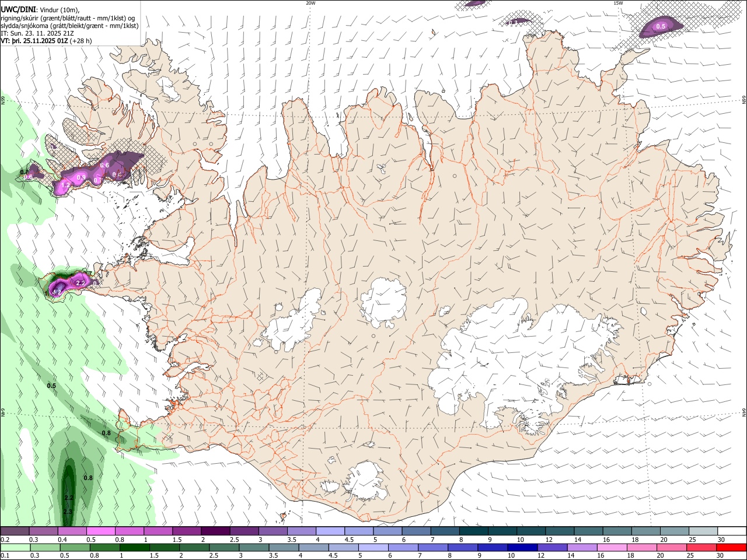Click the '1.2' snow value on the purple area

pyautogui.click(x=65, y=185)
